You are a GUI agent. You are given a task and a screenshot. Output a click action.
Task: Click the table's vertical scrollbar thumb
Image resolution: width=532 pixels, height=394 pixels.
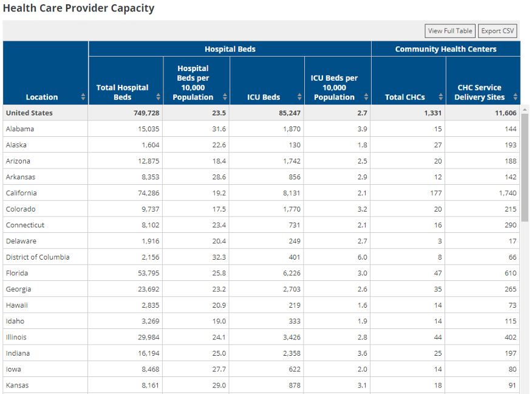pos(525,167)
